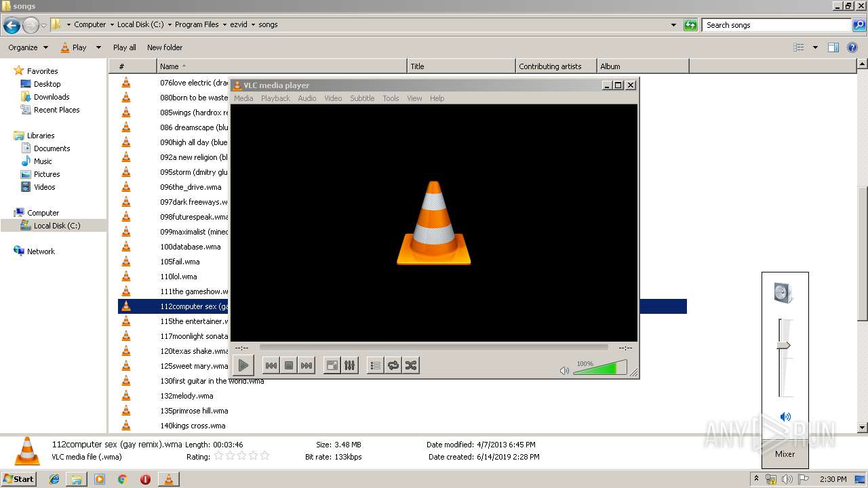Create a New folder
868x488 pixels.
(165, 47)
